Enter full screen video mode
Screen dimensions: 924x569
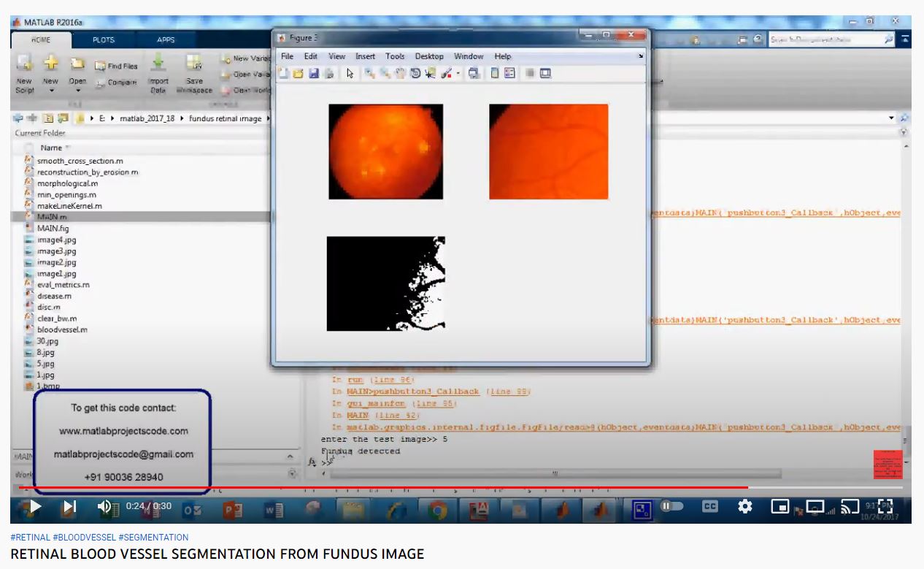(885, 505)
